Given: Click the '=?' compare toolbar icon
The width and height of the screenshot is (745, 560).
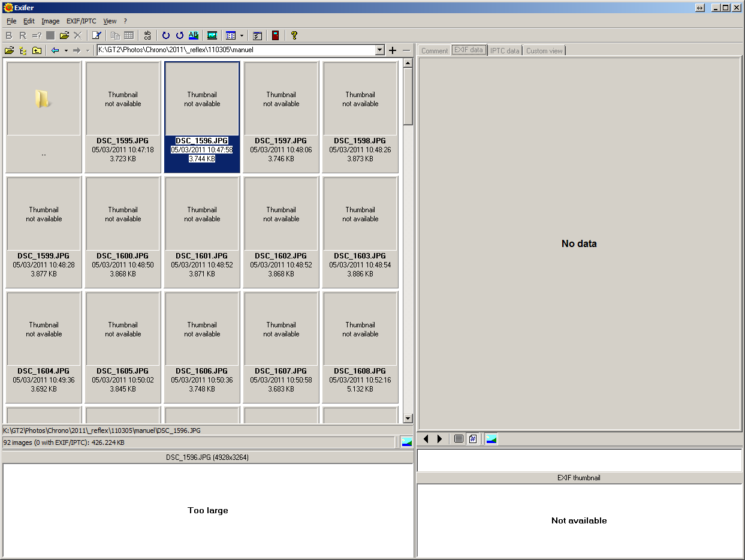Looking at the screenshot, I should (x=37, y=35).
